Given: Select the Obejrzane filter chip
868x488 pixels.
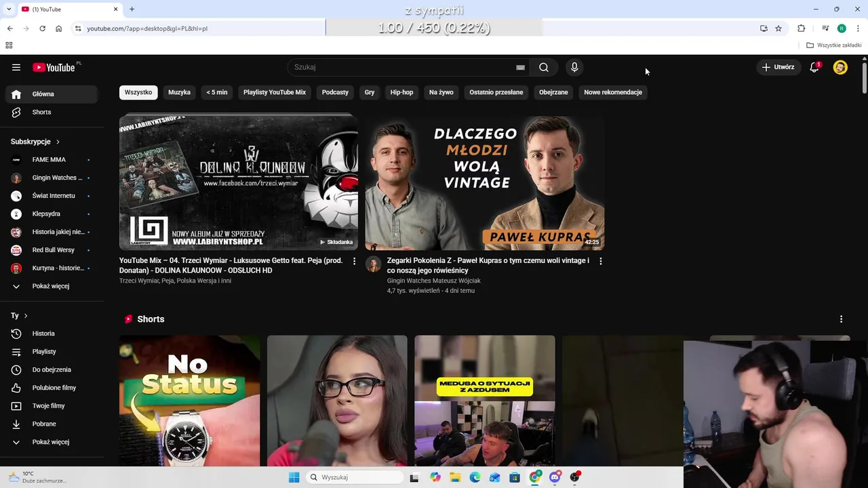Looking at the screenshot, I should (553, 92).
